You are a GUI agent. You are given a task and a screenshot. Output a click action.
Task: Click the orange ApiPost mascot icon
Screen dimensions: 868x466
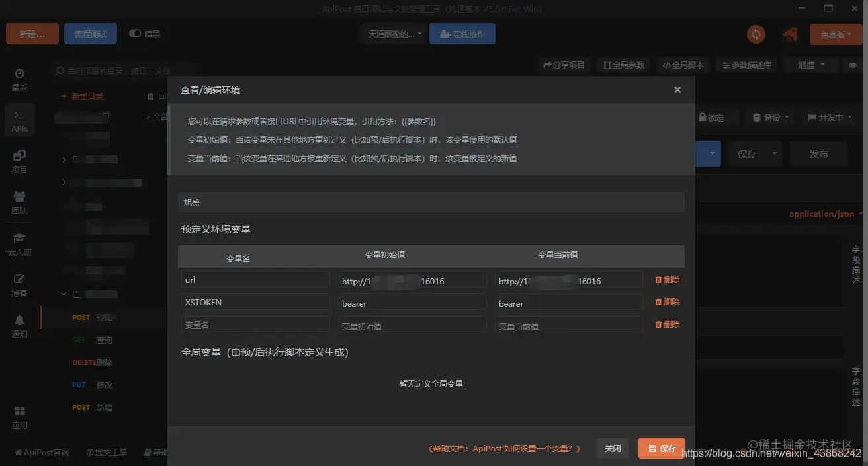[x=789, y=34]
